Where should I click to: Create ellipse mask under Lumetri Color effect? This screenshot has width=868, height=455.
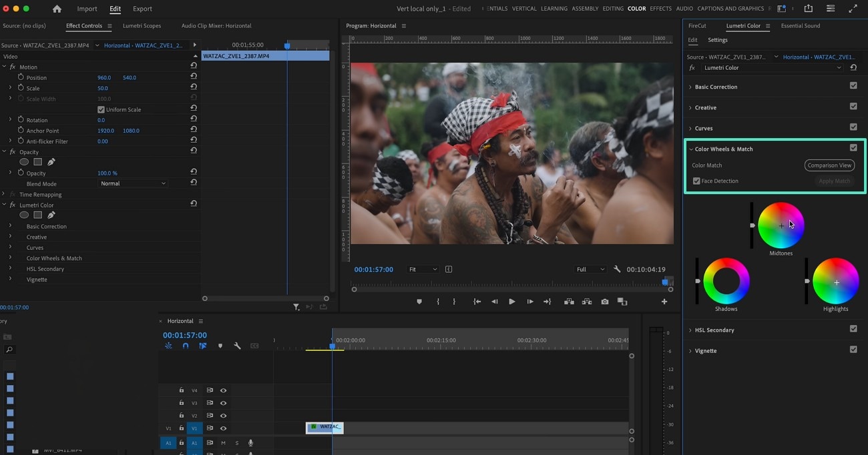(24, 215)
